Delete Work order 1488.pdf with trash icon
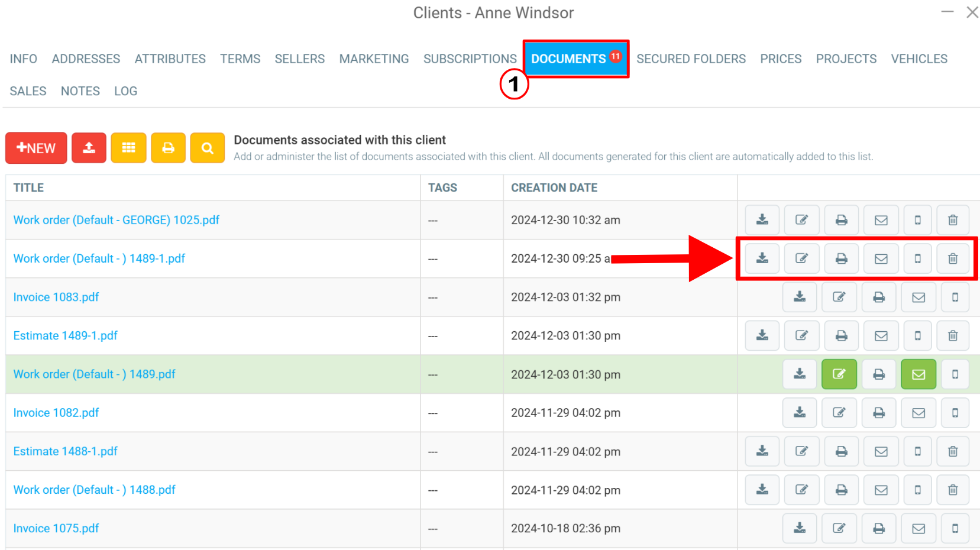Image resolution: width=980 pixels, height=550 pixels. (953, 490)
